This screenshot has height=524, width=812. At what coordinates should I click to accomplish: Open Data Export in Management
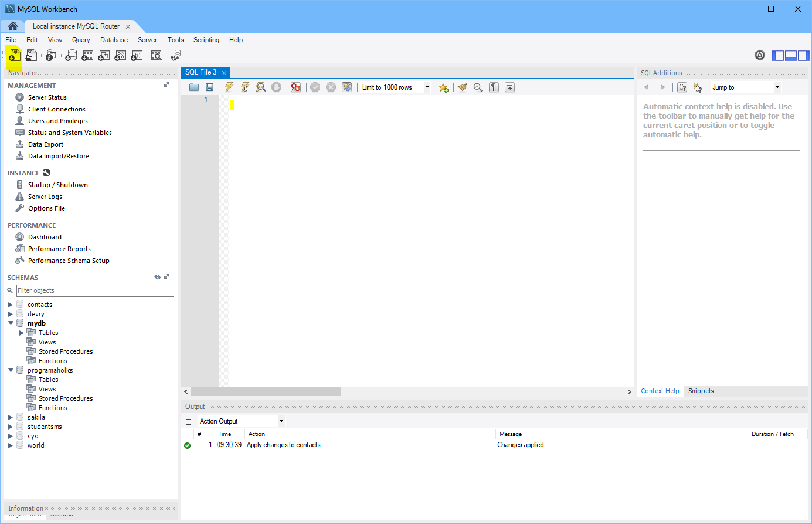tap(45, 144)
